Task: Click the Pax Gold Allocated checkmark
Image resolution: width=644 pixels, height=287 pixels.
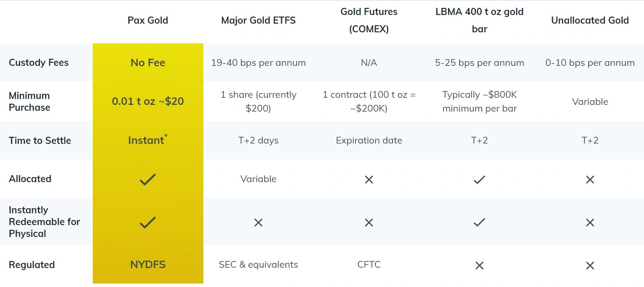Action: point(148,179)
